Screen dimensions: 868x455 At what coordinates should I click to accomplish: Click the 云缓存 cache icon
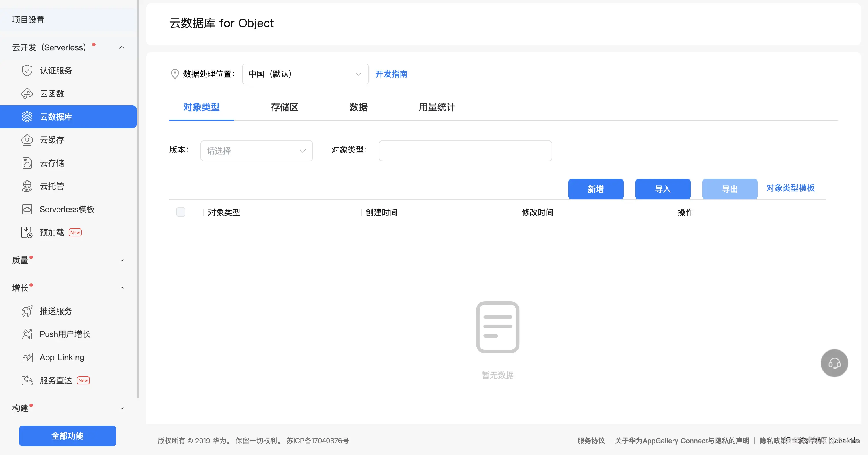pyautogui.click(x=27, y=140)
